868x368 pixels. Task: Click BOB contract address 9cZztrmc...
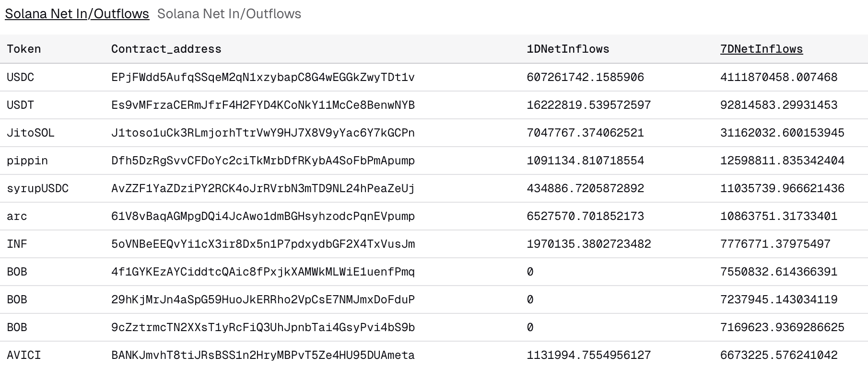pos(263,327)
